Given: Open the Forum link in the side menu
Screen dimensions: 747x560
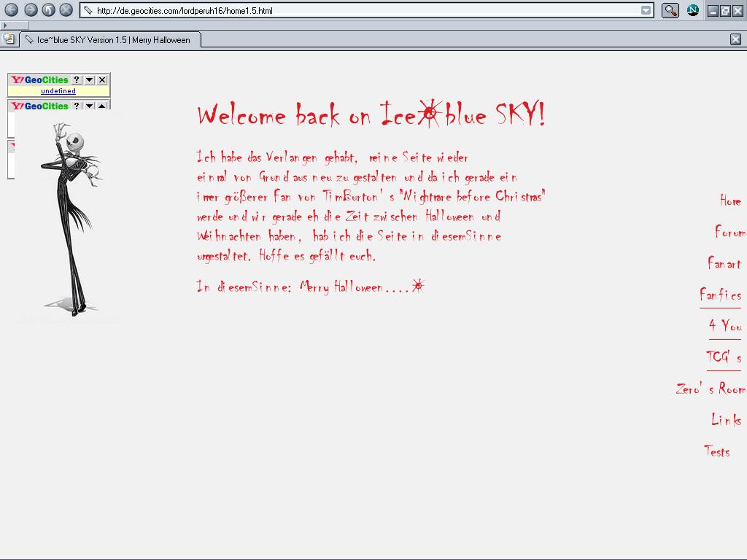Looking at the screenshot, I should click(730, 232).
